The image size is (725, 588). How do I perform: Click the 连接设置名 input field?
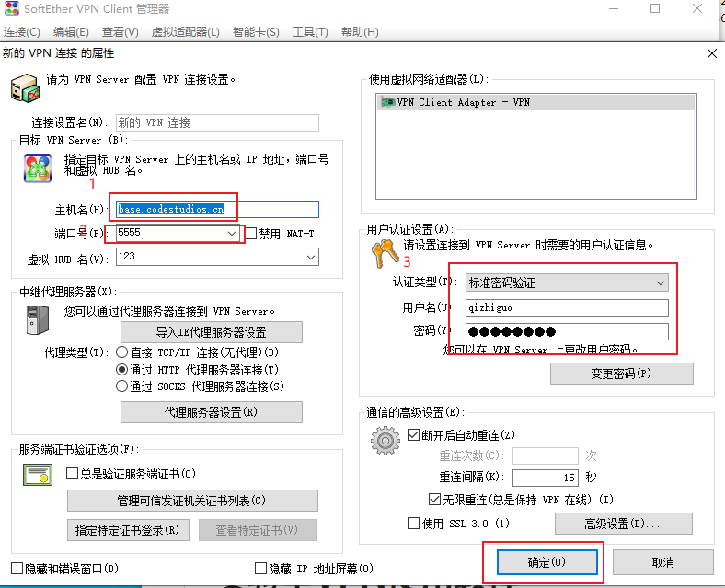[x=217, y=122]
